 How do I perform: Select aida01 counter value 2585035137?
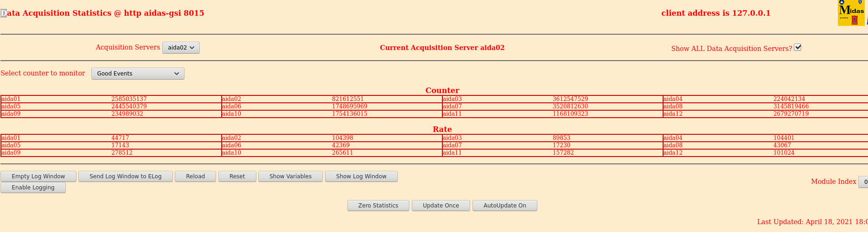[x=129, y=99]
